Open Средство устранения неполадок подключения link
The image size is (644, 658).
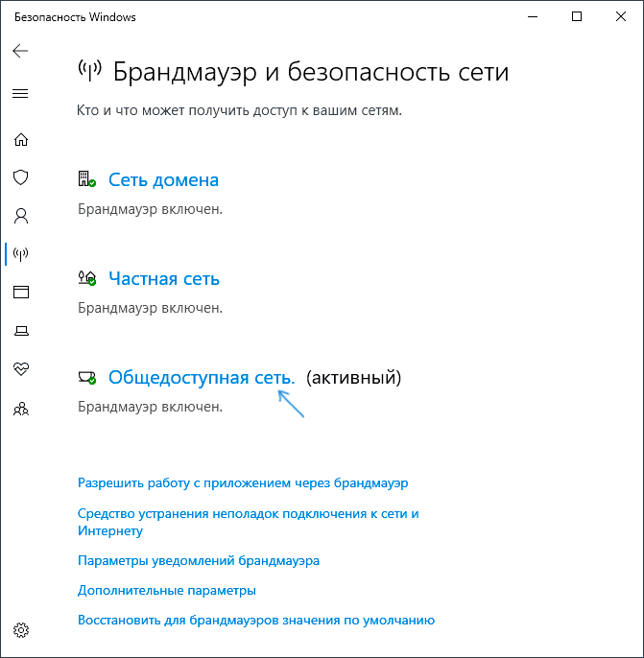[249, 522]
